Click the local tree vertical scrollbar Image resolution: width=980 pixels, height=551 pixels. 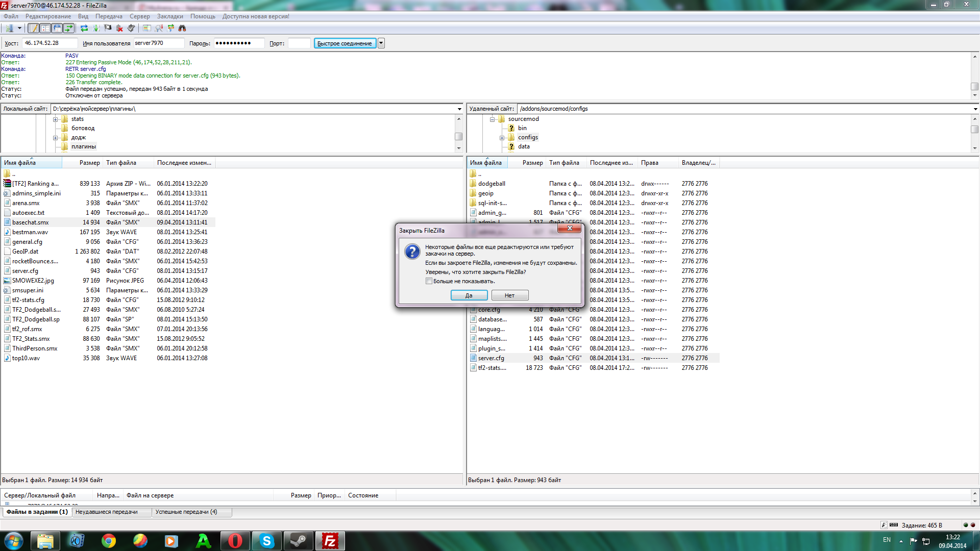pyautogui.click(x=458, y=134)
